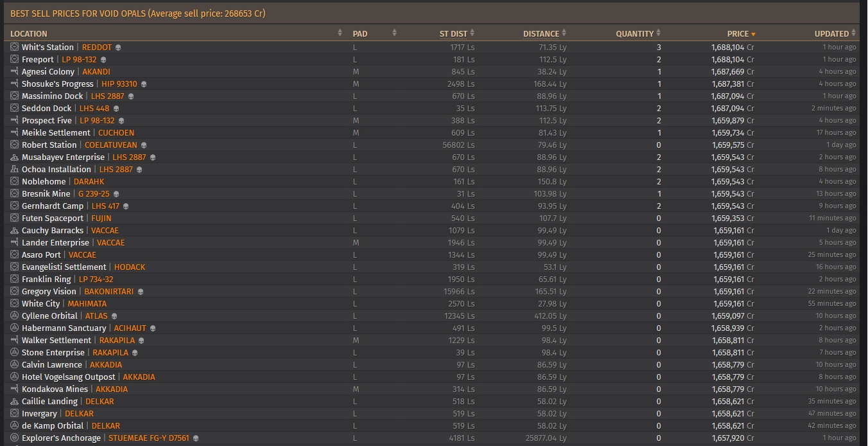
Task: Click the settlement icon before Musabayev Enterprise
Action: (x=15, y=157)
